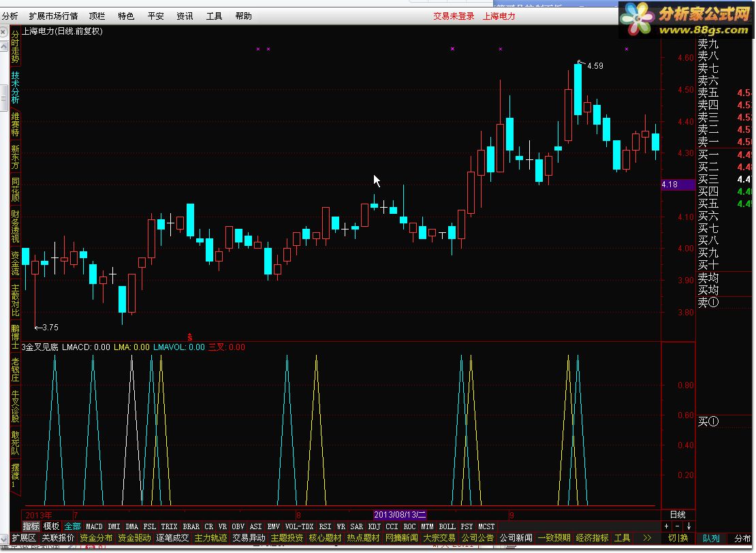Switch to 资金流 side tab

point(16,264)
